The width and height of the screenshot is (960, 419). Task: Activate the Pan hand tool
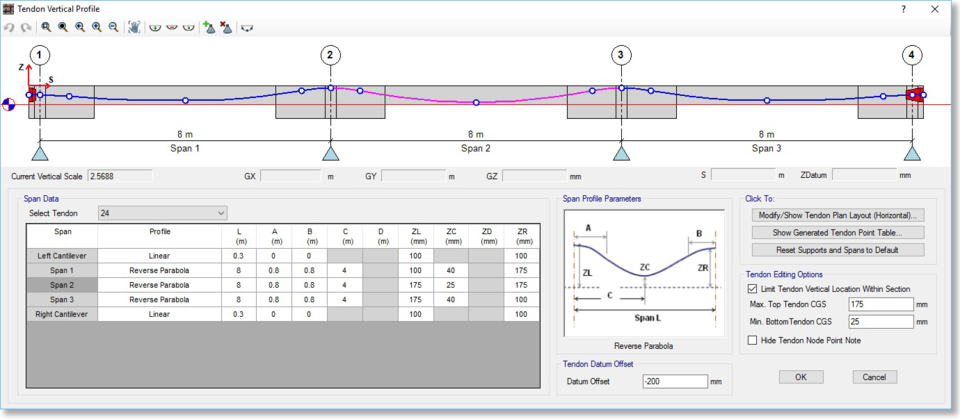coord(134,27)
